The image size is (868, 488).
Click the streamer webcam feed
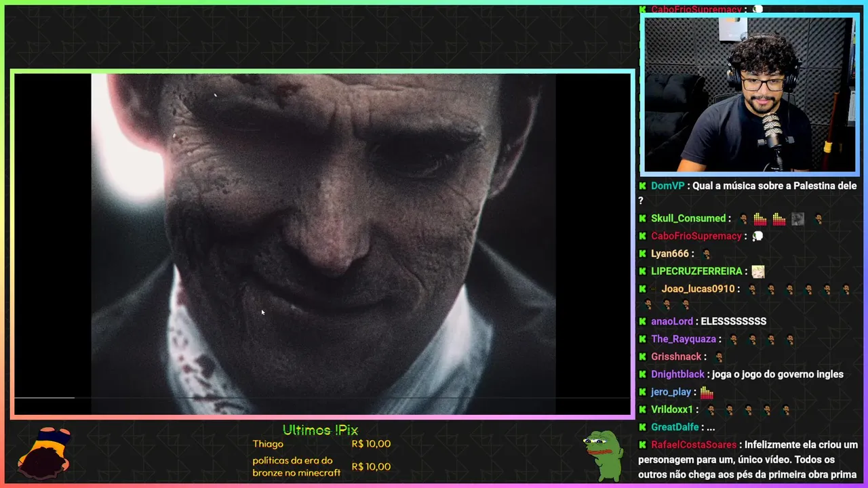point(749,95)
